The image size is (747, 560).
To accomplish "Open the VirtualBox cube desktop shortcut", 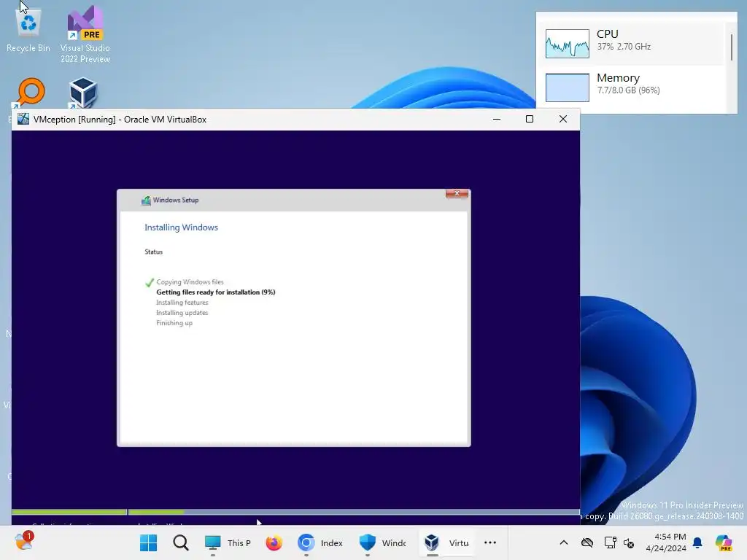I will point(83,92).
